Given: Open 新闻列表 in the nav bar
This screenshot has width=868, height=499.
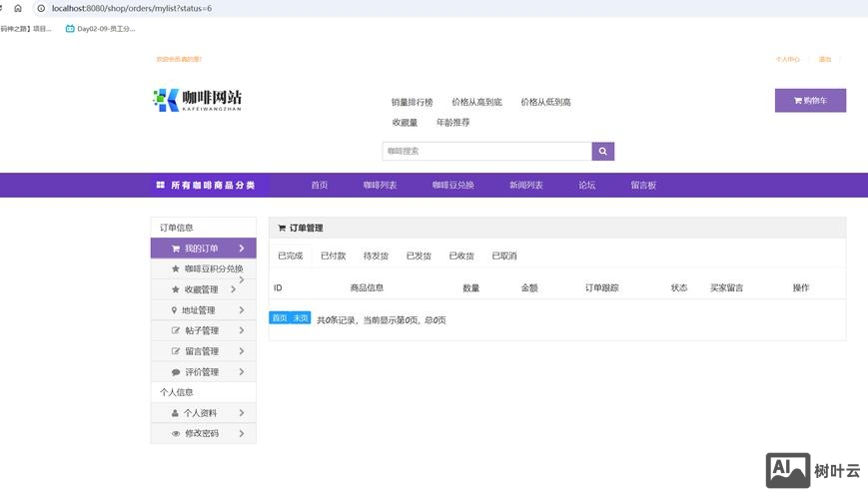Looking at the screenshot, I should (525, 185).
